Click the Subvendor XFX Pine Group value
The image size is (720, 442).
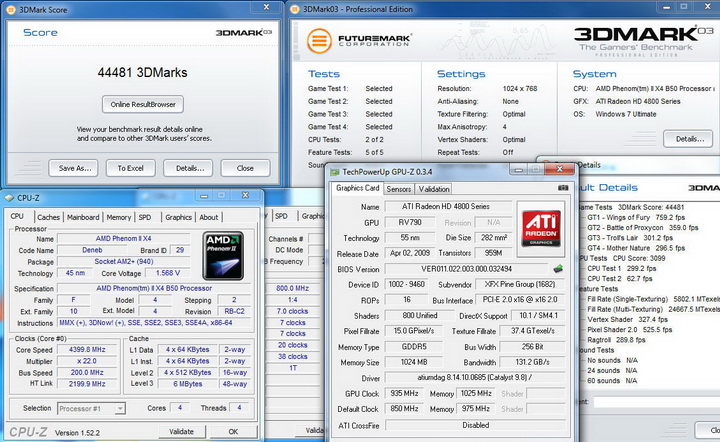coord(520,284)
